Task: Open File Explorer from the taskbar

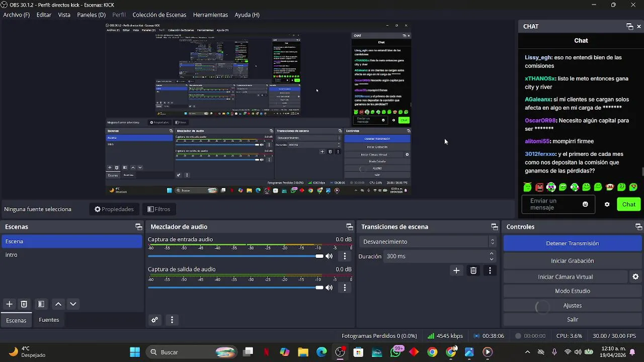Action: [303, 352]
